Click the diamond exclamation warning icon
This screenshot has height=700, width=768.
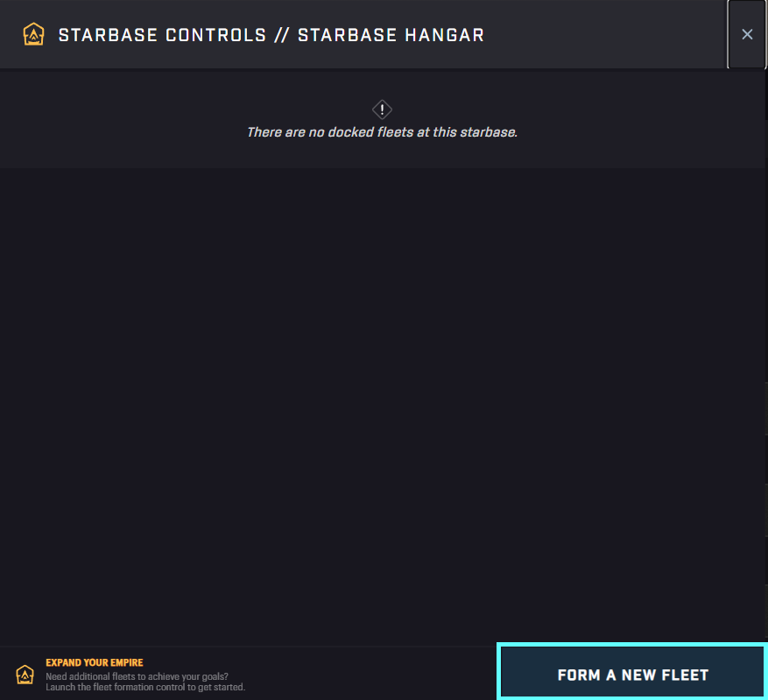coord(382,110)
